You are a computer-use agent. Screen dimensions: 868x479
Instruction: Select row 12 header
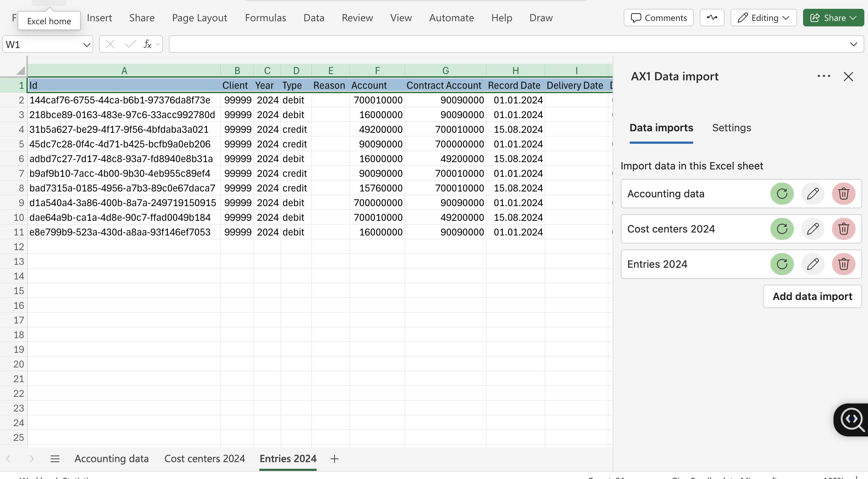(14, 247)
